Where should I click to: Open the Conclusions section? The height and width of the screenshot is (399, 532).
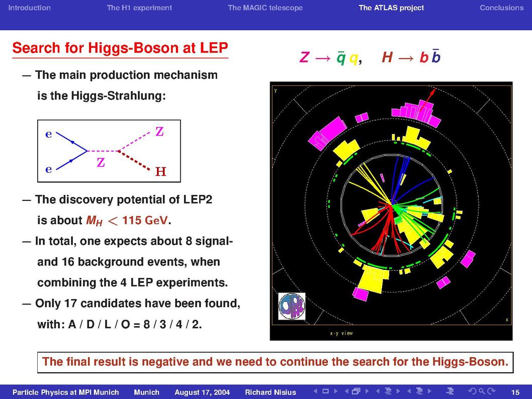[502, 8]
